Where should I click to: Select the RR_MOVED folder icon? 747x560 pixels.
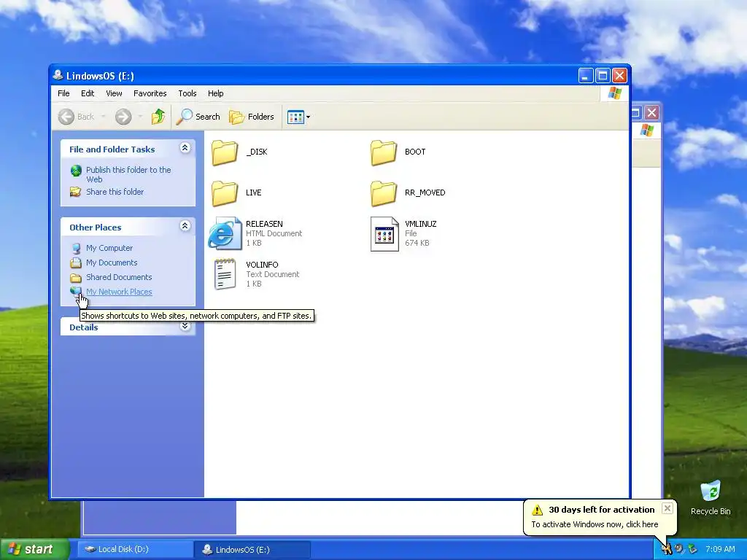coord(384,192)
